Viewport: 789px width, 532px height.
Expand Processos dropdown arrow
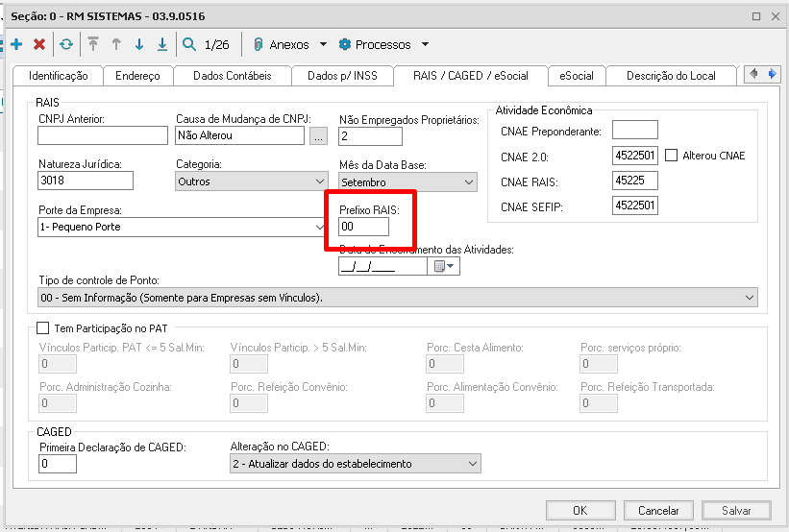pos(425,45)
